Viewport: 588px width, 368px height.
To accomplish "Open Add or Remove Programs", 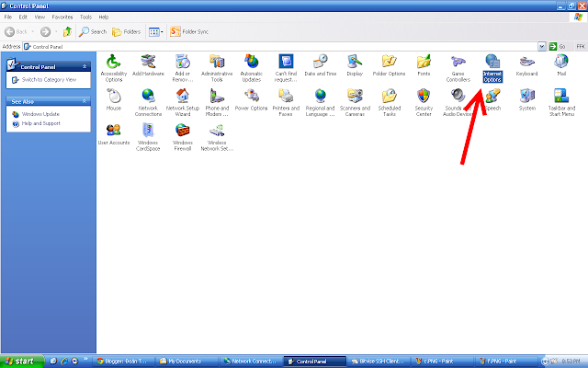I will click(x=183, y=67).
